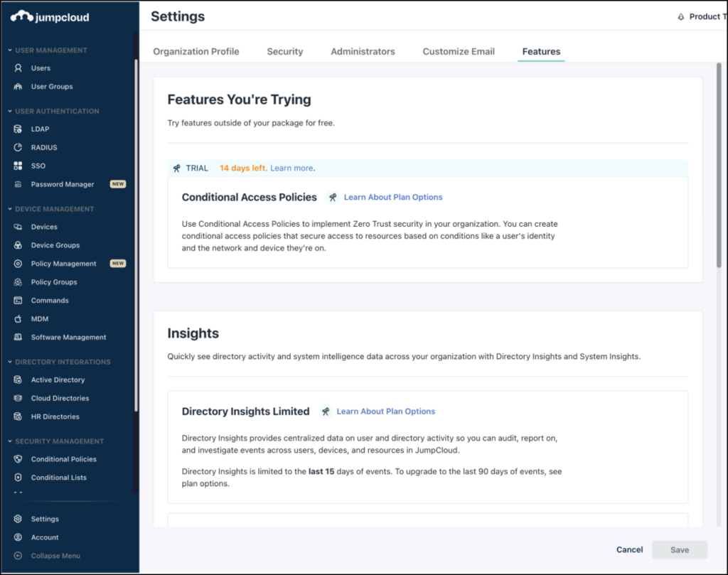Open LDAP via its sidebar icon
Image resolution: width=728 pixels, height=575 pixels.
pos(18,129)
